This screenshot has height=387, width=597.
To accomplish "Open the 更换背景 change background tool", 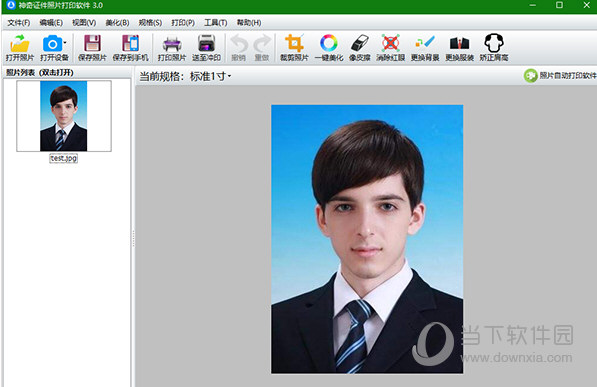I will click(x=425, y=43).
